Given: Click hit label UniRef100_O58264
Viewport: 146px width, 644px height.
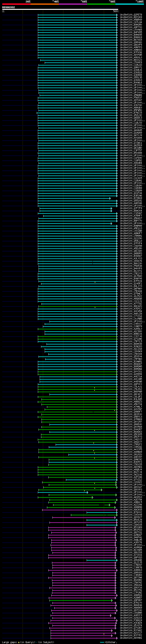Looking at the screenshot, I should pyautogui.click(x=131, y=585).
